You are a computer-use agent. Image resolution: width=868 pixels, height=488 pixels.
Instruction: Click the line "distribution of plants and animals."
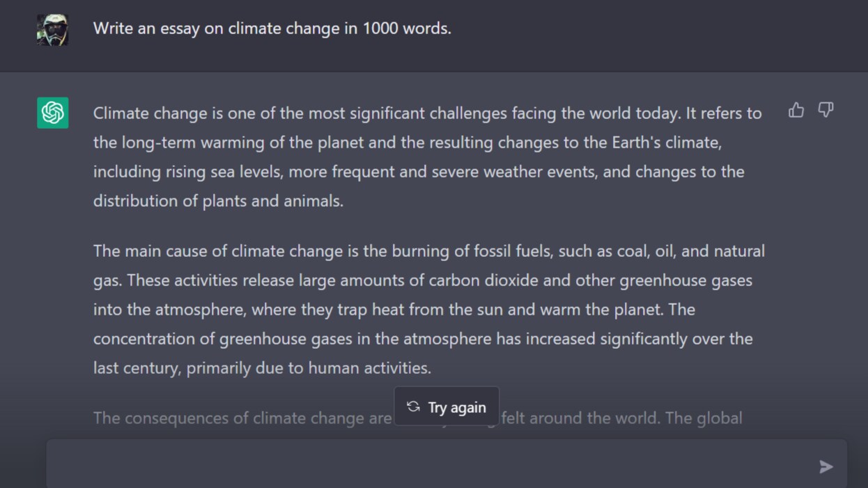pyautogui.click(x=218, y=201)
